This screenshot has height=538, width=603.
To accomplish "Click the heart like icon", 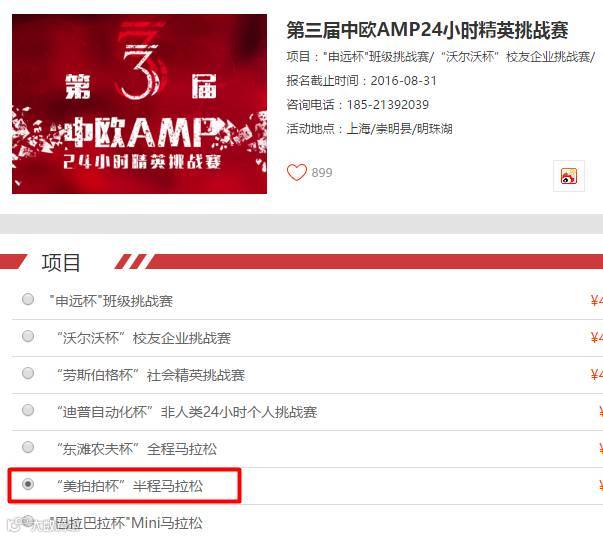I will 297,173.
